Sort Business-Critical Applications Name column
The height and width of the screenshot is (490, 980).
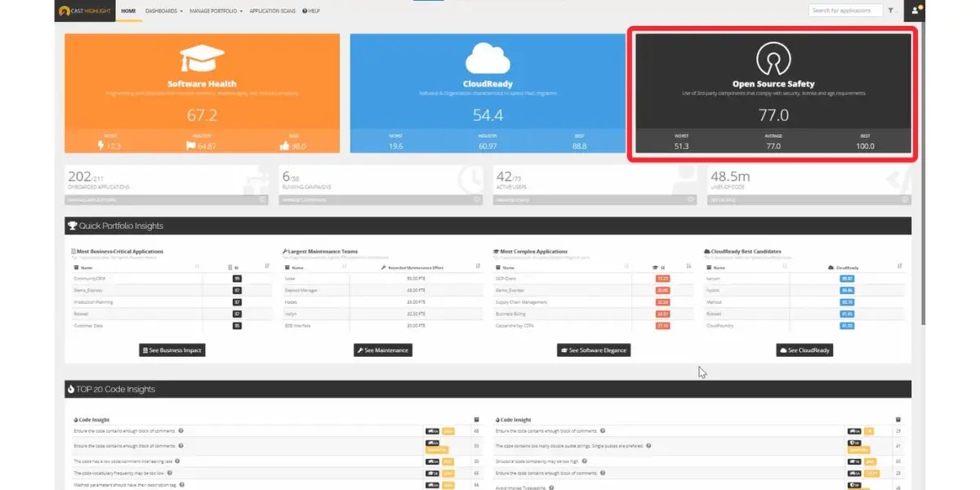(x=197, y=266)
